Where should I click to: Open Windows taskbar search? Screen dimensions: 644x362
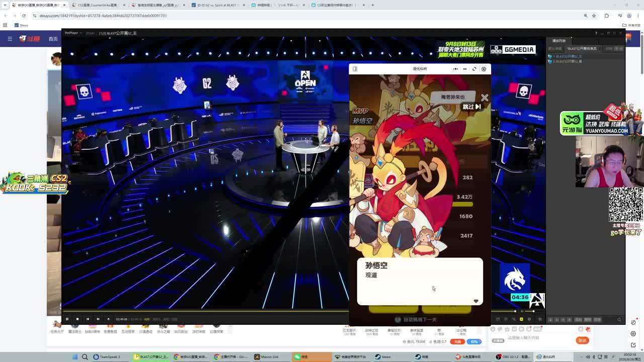point(85,357)
